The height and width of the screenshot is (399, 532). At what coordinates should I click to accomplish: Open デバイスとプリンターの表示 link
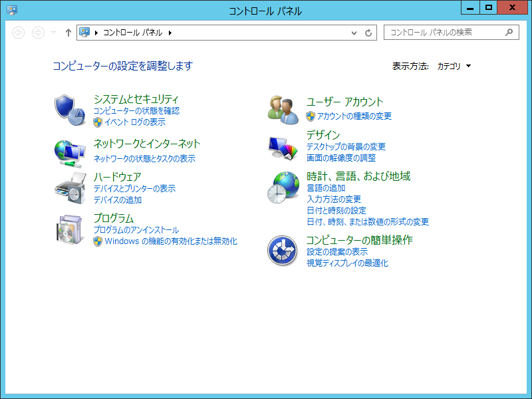click(134, 188)
